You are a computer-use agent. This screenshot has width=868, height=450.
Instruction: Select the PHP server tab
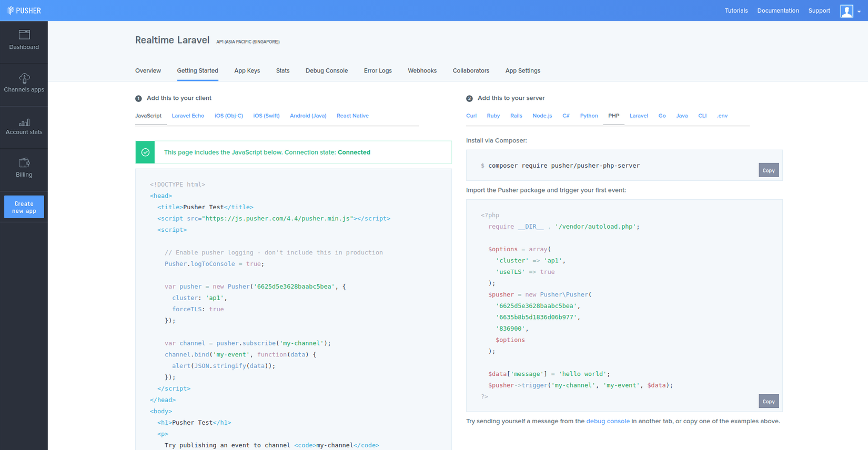614,116
